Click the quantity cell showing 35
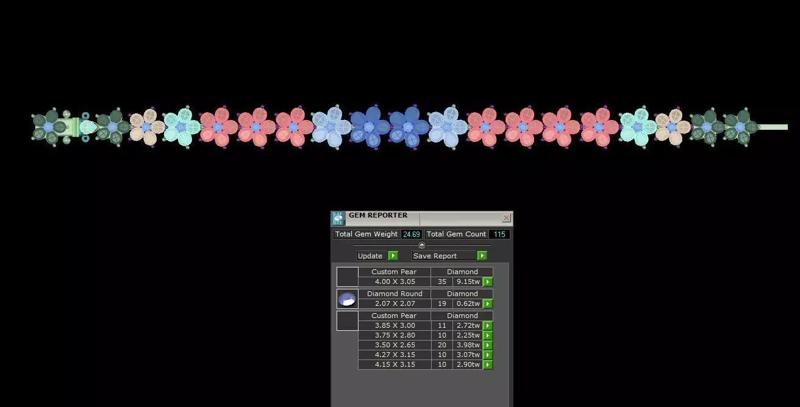Image resolution: width=800 pixels, height=407 pixels. click(x=442, y=282)
